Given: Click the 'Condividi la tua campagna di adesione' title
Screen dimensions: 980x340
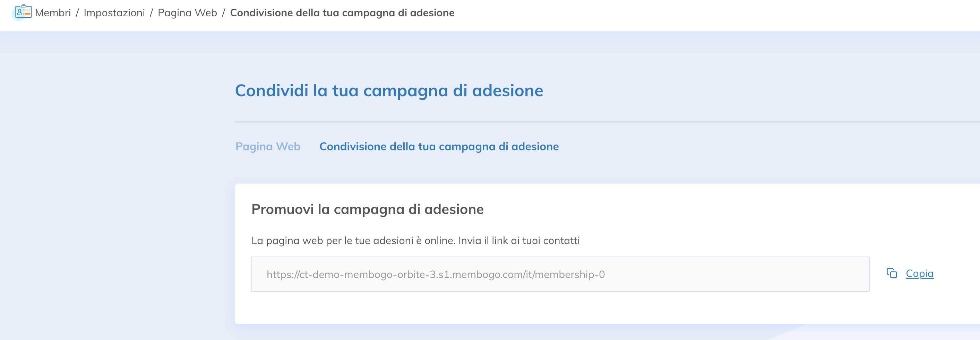Looking at the screenshot, I should [389, 91].
